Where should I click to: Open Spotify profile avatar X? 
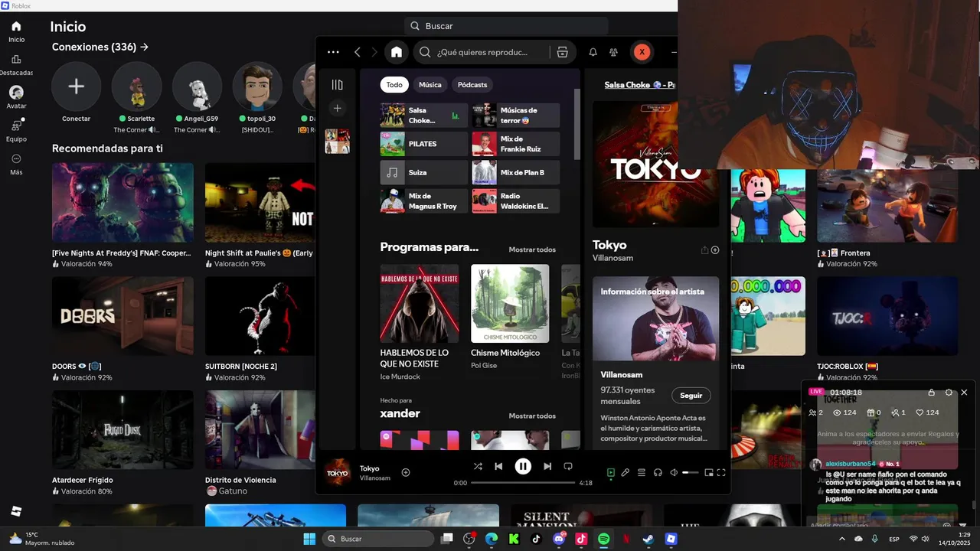point(642,52)
